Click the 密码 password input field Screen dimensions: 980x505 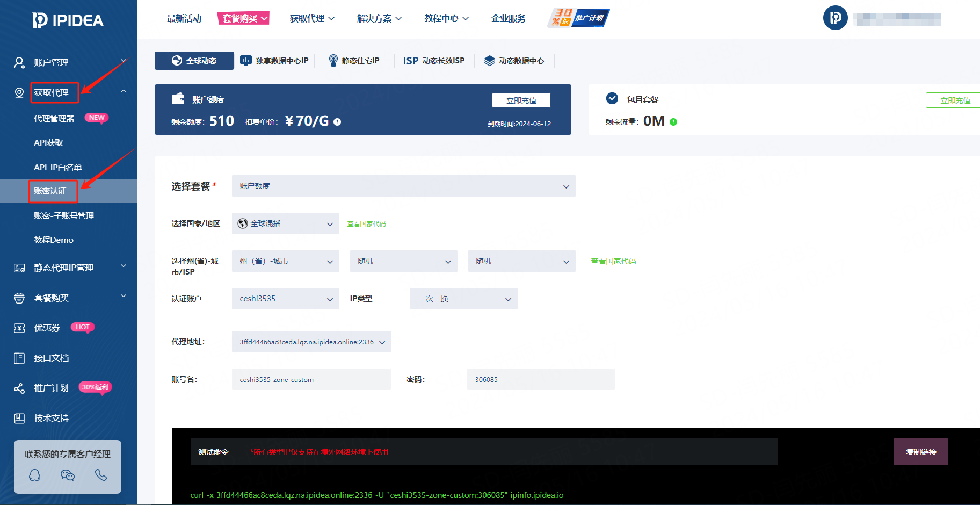(x=540, y=379)
